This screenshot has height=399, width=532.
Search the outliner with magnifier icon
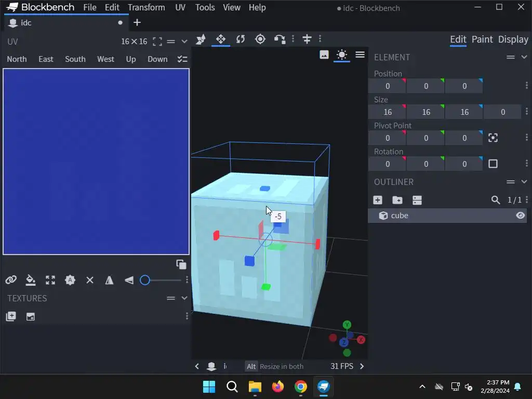click(x=495, y=200)
